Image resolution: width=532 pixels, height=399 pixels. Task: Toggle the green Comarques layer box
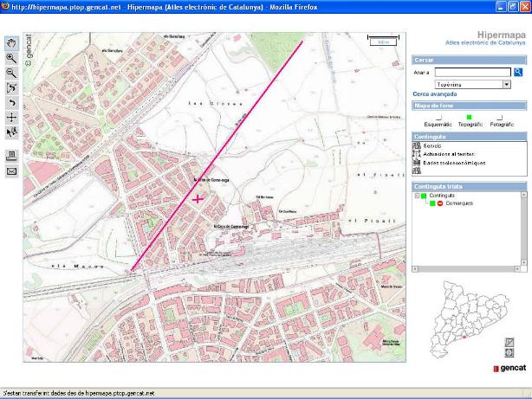(431, 203)
